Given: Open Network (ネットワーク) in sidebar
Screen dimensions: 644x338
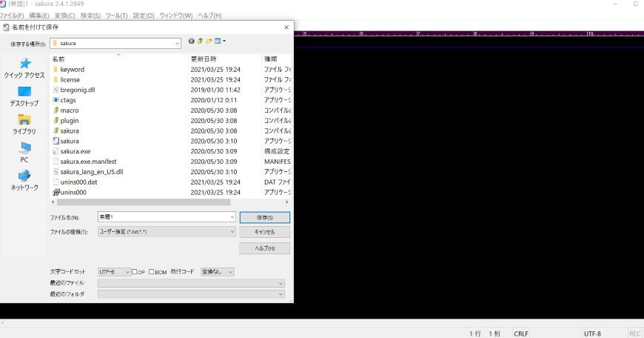Looking at the screenshot, I should (24, 181).
